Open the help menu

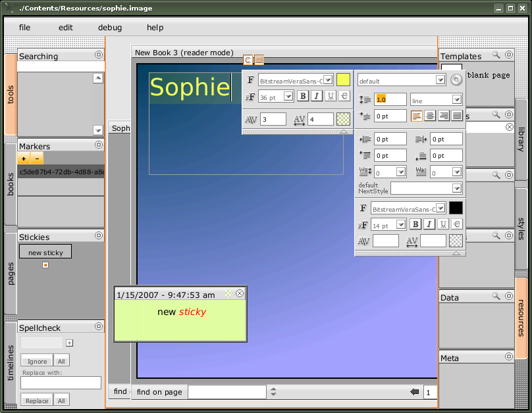[155, 28]
